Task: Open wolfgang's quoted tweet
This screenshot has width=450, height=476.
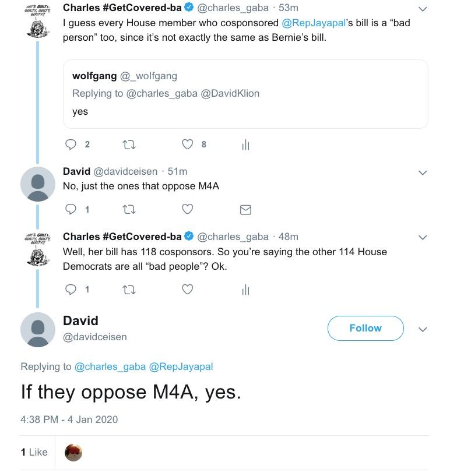Action: pos(245,93)
